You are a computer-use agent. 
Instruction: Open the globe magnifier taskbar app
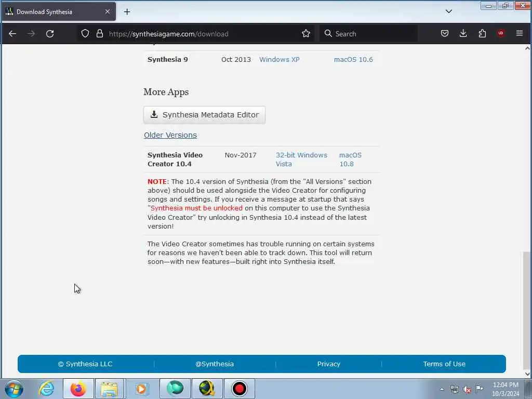click(207, 389)
